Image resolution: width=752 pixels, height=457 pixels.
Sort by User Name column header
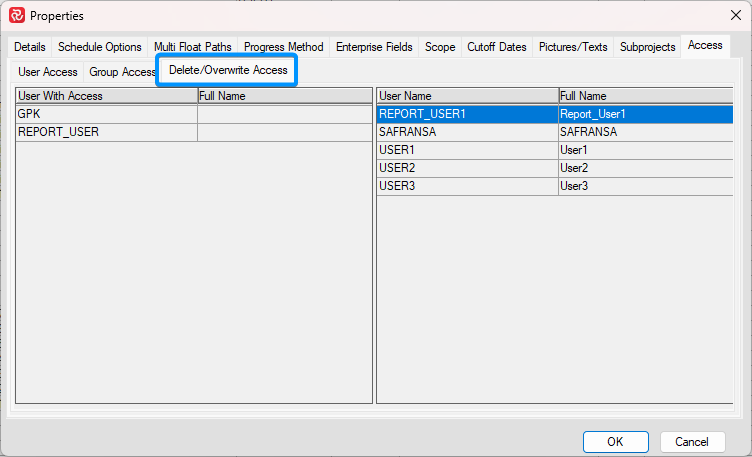466,96
